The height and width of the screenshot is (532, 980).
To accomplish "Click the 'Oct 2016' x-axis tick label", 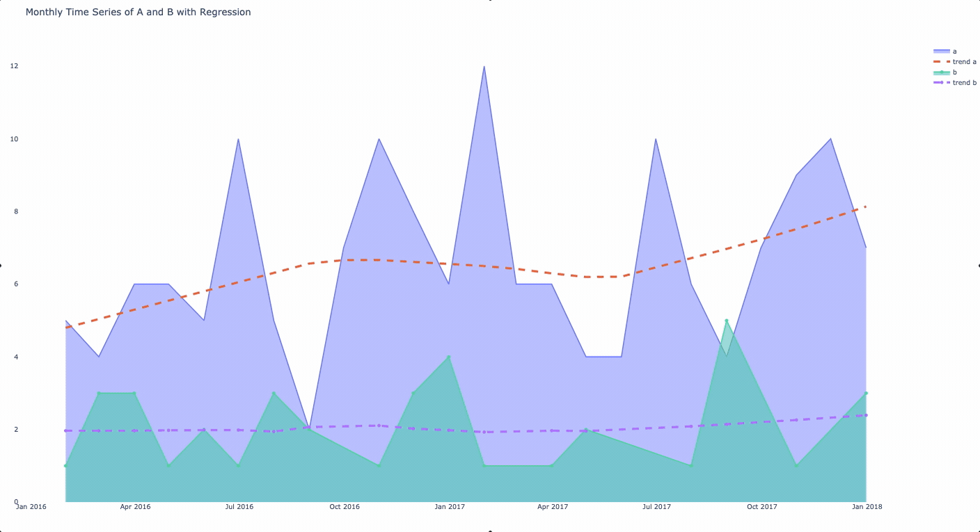I will [345, 507].
